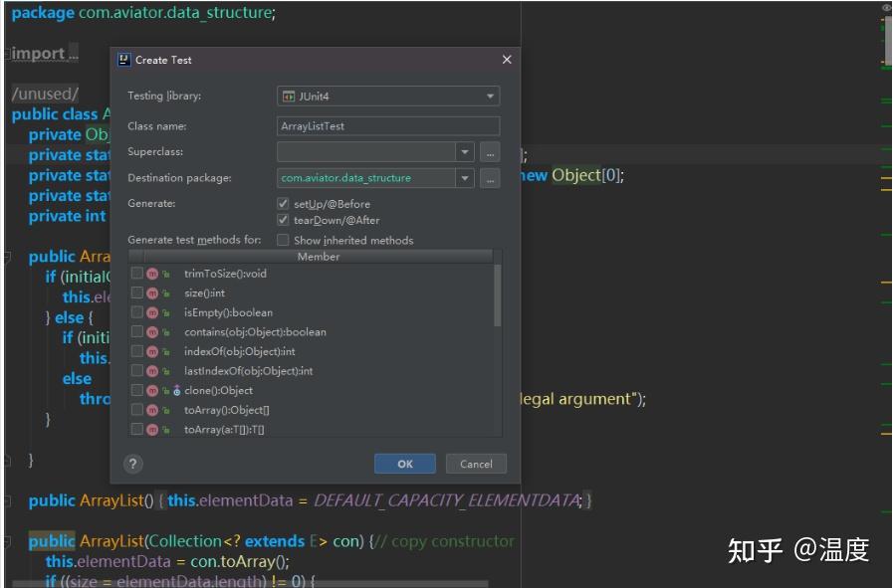Image resolution: width=894 pixels, height=588 pixels.
Task: Disable tearDown/@After generation
Action: [282, 220]
